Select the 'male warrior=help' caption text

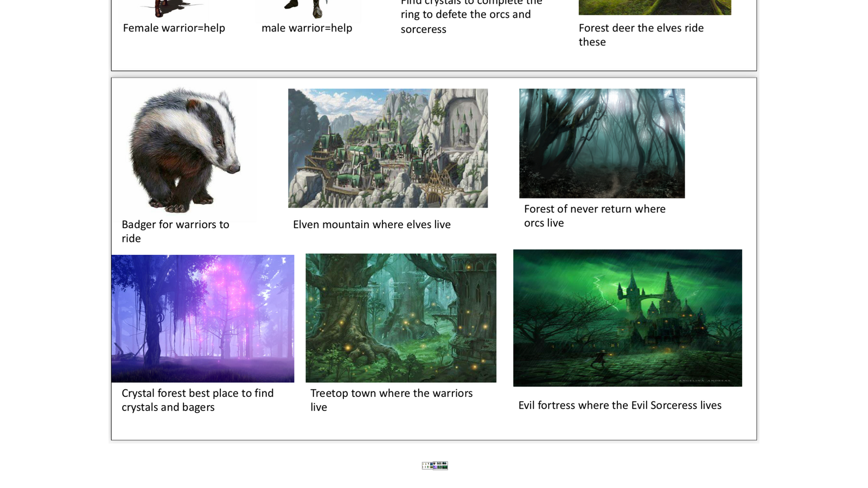click(307, 28)
